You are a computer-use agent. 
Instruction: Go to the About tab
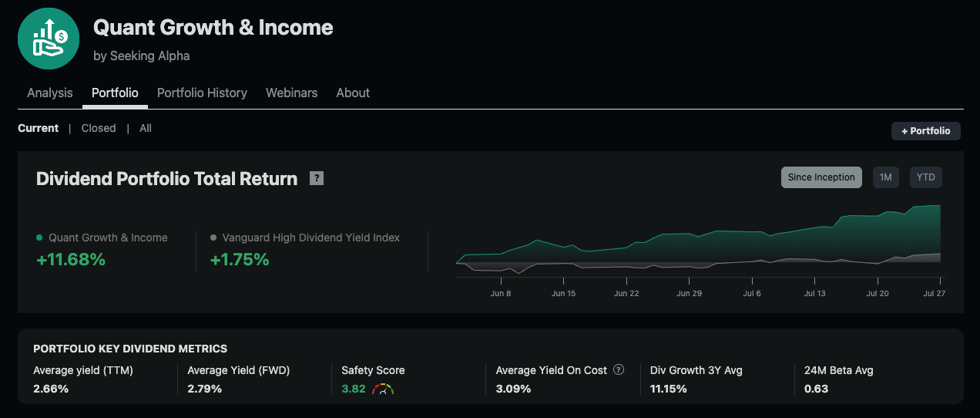tap(353, 93)
